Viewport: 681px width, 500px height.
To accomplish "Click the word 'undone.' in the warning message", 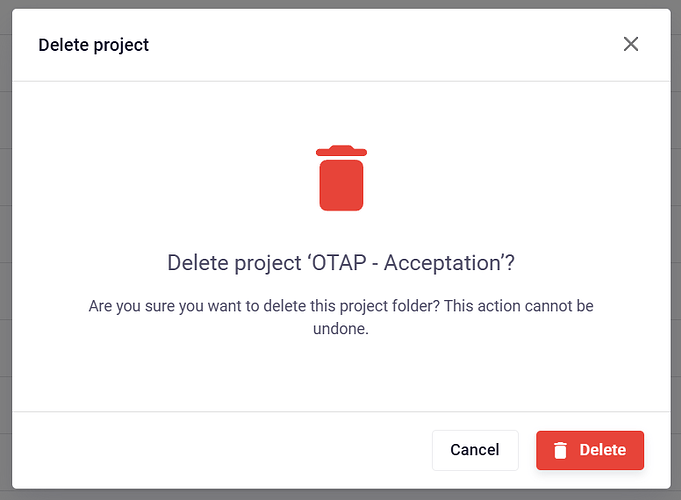I will click(x=341, y=328).
